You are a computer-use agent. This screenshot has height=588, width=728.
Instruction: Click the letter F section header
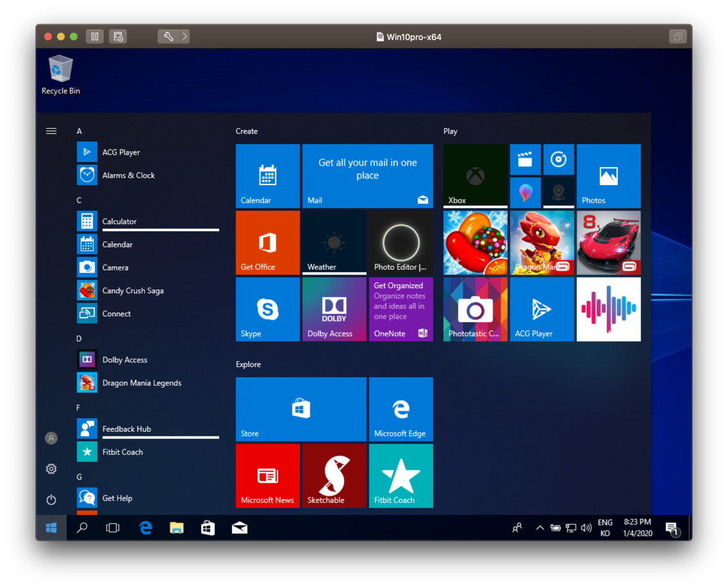(78, 407)
